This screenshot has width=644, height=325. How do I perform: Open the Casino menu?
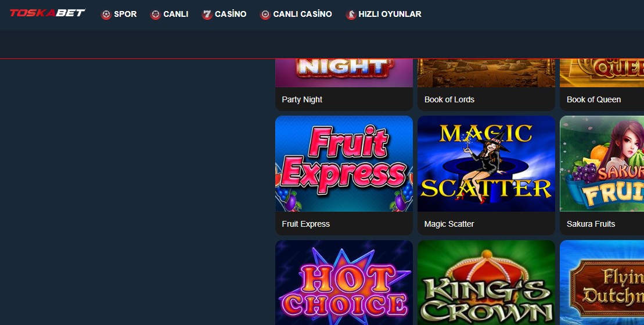click(x=231, y=14)
